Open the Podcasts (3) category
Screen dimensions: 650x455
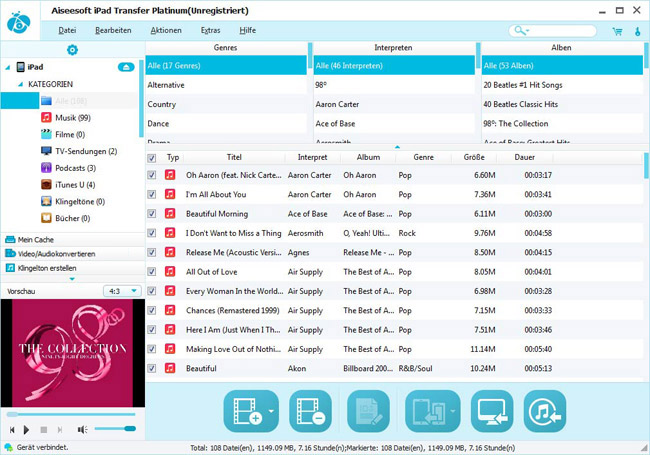68,168
